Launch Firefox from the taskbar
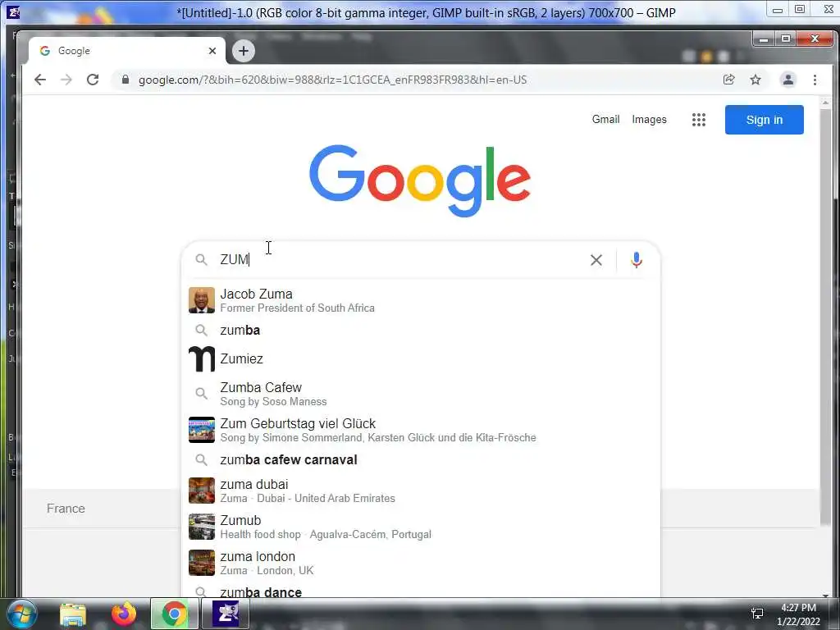 [x=124, y=614]
